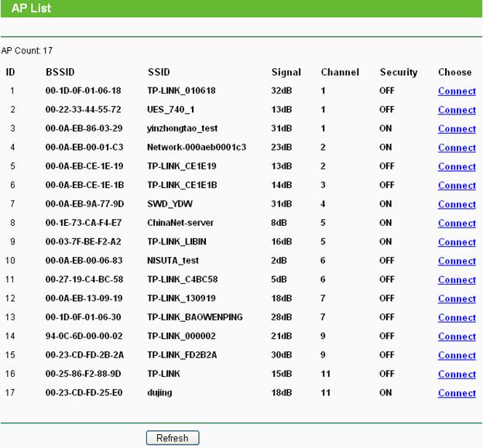Click the 15dB signal value
483x448 pixels.
point(282,374)
